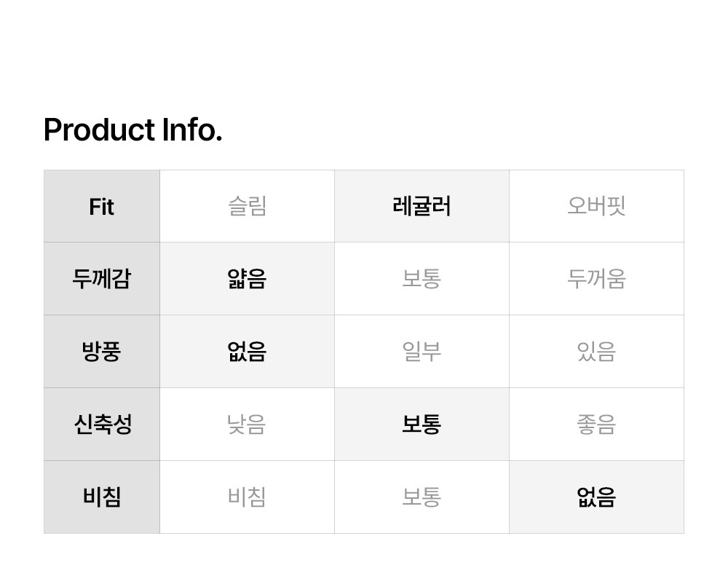Select the 두꺼움 thickness option

[x=596, y=279]
